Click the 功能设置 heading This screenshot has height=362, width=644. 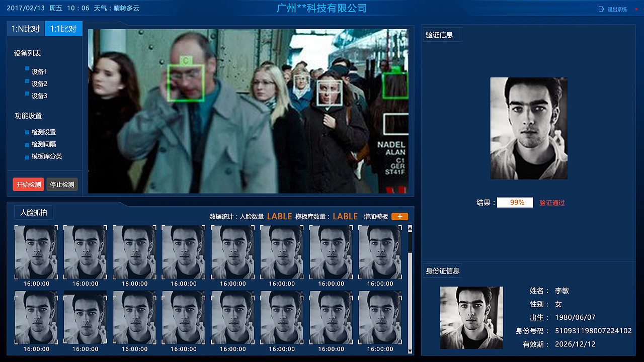click(28, 116)
